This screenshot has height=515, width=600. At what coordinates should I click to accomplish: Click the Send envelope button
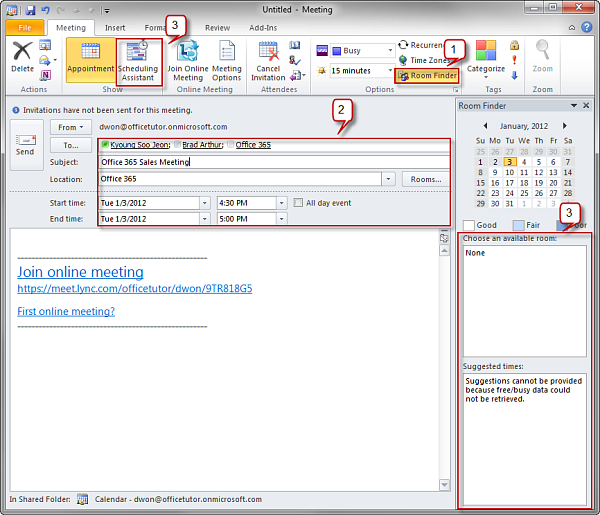point(26,145)
